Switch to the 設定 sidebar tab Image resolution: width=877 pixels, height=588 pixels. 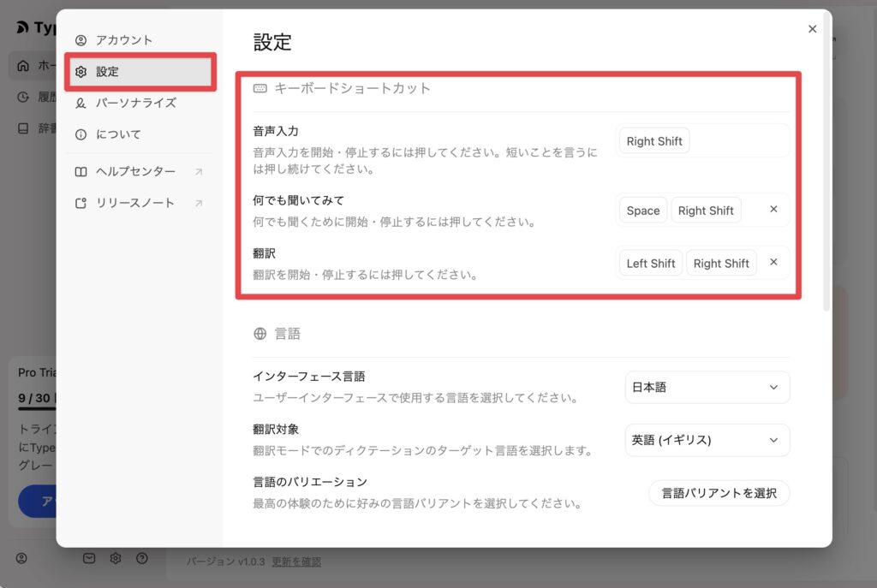(108, 72)
